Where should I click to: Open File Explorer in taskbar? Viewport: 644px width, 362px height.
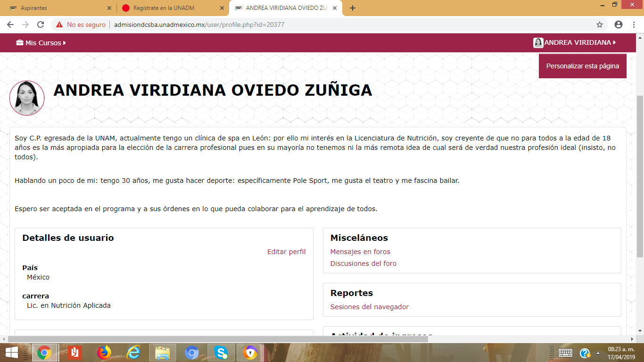[163, 353]
